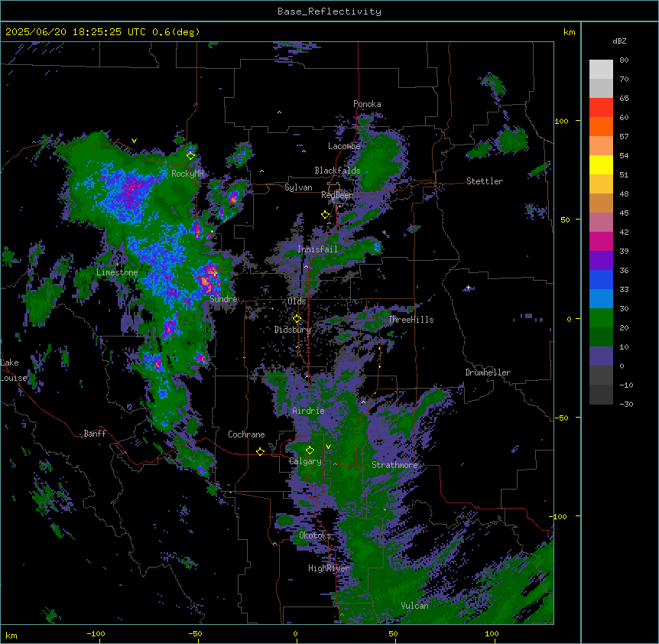Image resolution: width=659 pixels, height=644 pixels.
Task: Click the yellow V marker east of Calgary
Action: 328,447
